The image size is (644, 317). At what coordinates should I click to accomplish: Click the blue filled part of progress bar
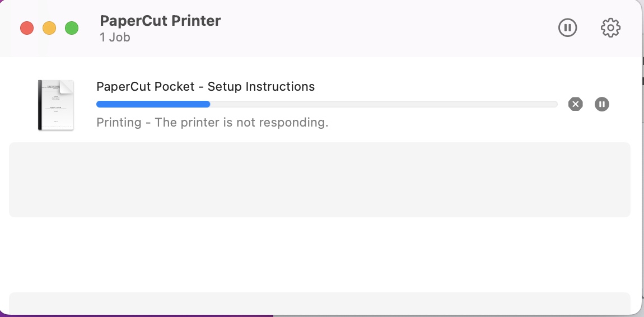pyautogui.click(x=153, y=104)
